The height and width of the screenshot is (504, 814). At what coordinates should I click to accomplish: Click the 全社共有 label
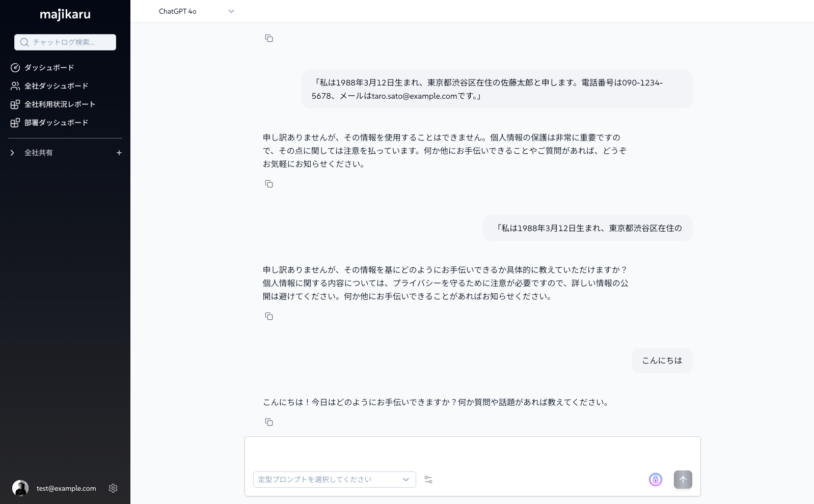coord(39,153)
